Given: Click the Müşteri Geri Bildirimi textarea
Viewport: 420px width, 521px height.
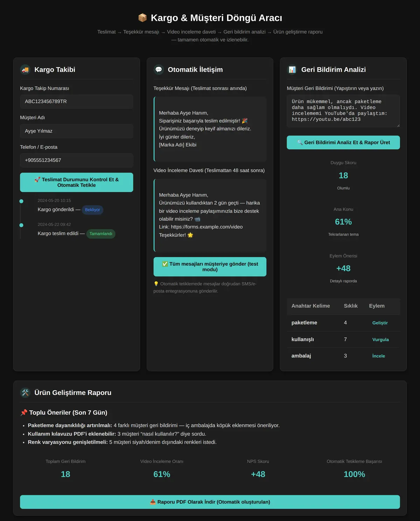Looking at the screenshot, I should coord(343,111).
